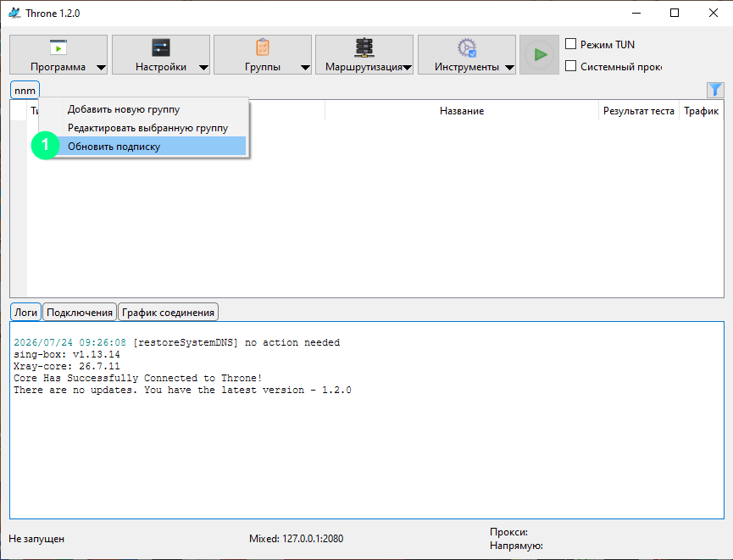Expand the Настройки dropdown arrow
The height and width of the screenshot is (560, 733).
coord(203,68)
